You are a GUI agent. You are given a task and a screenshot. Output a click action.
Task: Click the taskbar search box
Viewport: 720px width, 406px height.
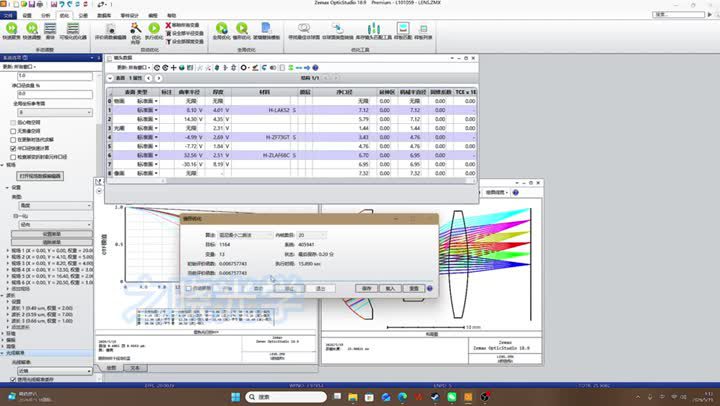tap(286, 397)
